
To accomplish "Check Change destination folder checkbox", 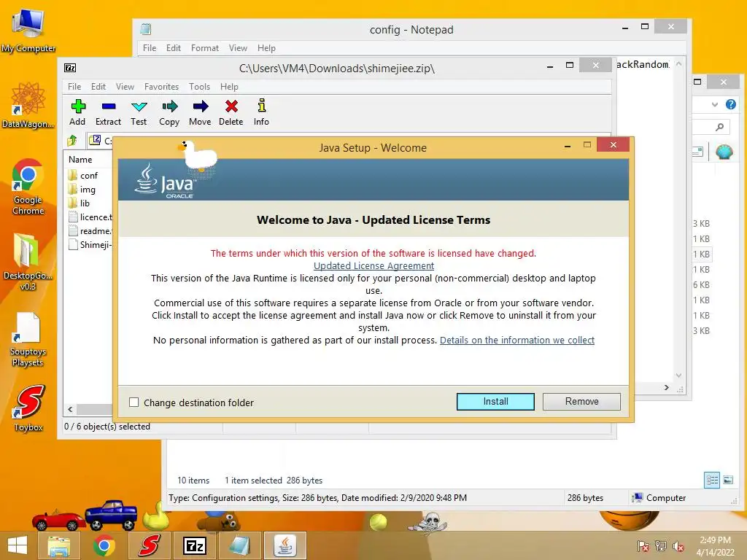I will (x=134, y=402).
